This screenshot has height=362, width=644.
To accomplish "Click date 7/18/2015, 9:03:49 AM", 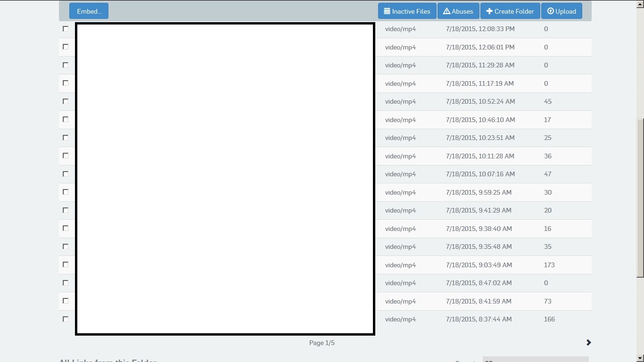I will pyautogui.click(x=479, y=265).
